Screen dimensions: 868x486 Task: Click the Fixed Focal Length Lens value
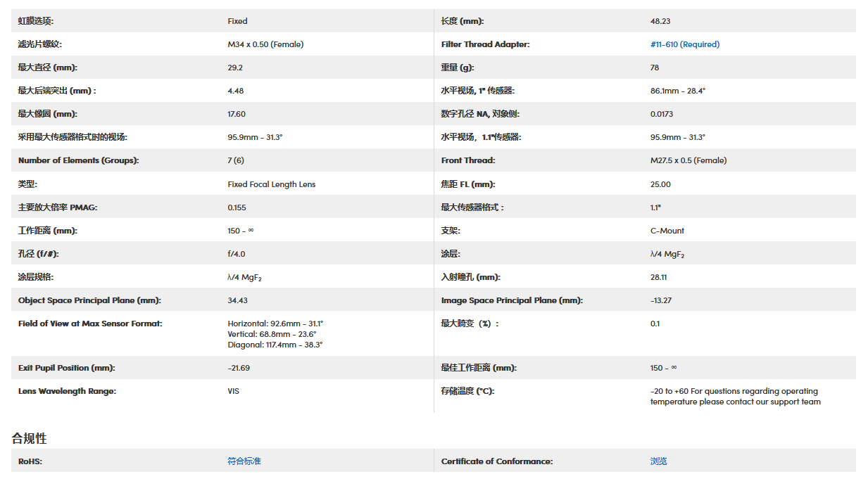point(271,184)
